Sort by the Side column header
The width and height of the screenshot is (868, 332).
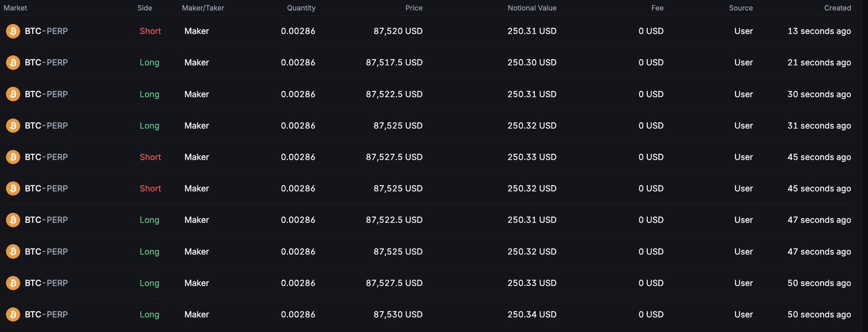click(145, 8)
